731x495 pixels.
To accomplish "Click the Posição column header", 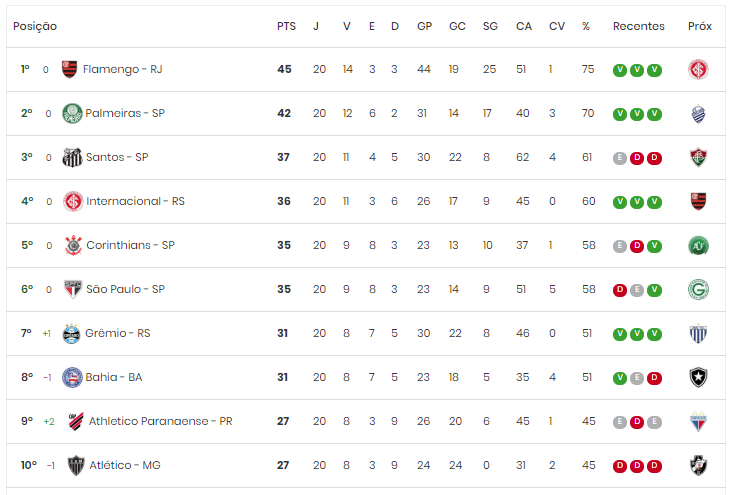I will click(35, 26).
